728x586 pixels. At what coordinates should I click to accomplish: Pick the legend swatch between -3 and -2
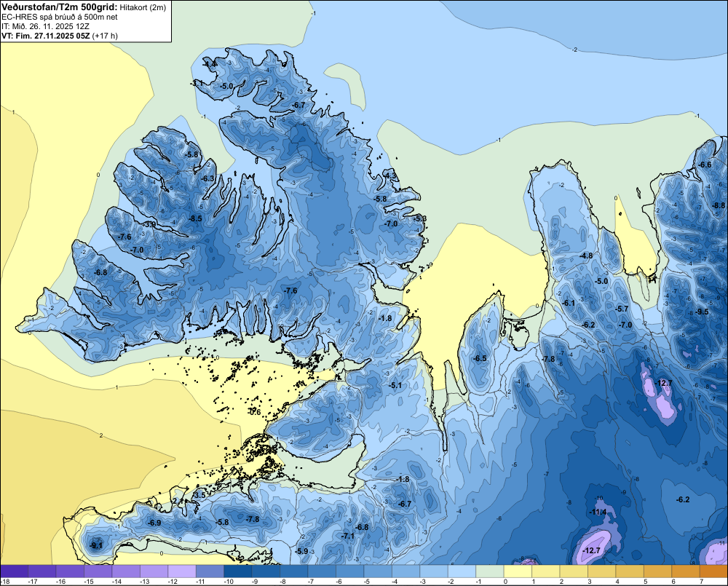click(434, 571)
